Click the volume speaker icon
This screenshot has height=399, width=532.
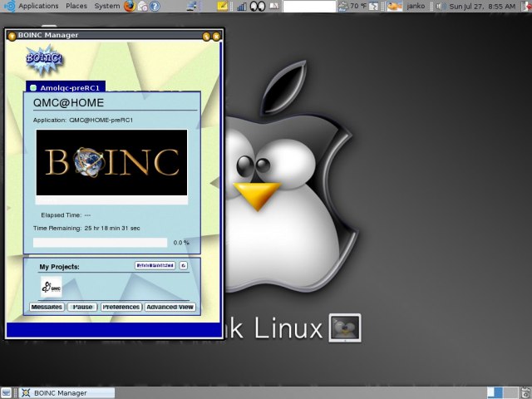[x=440, y=6]
